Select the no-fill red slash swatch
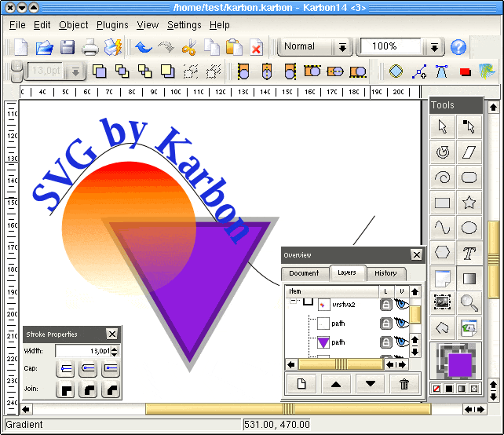The image size is (504, 435). 436,389
